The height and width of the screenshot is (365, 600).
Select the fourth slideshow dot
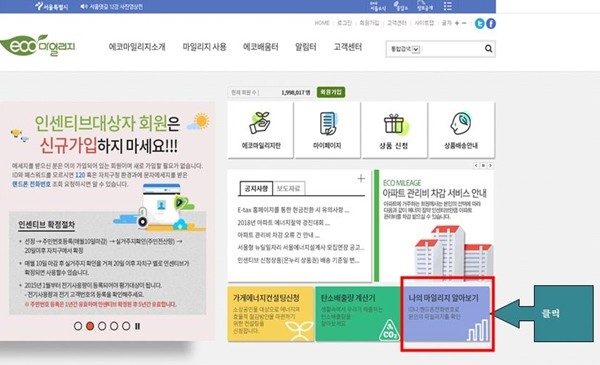click(x=114, y=326)
